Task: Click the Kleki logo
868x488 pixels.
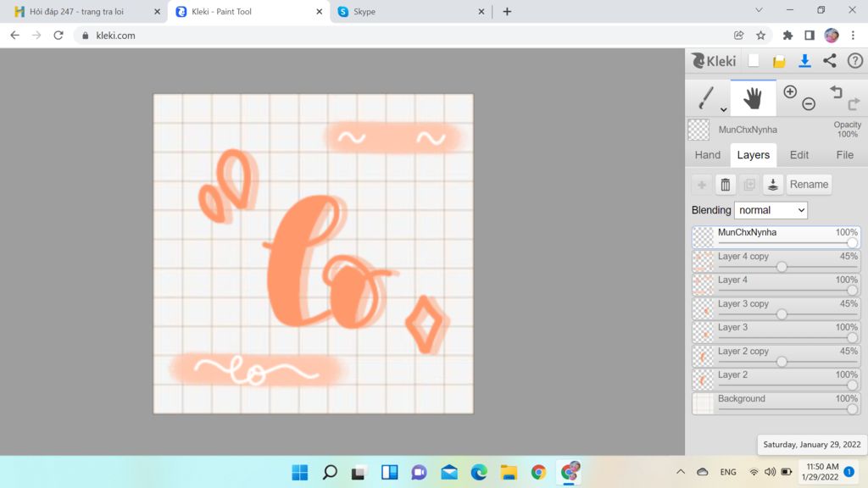Action: [714, 61]
